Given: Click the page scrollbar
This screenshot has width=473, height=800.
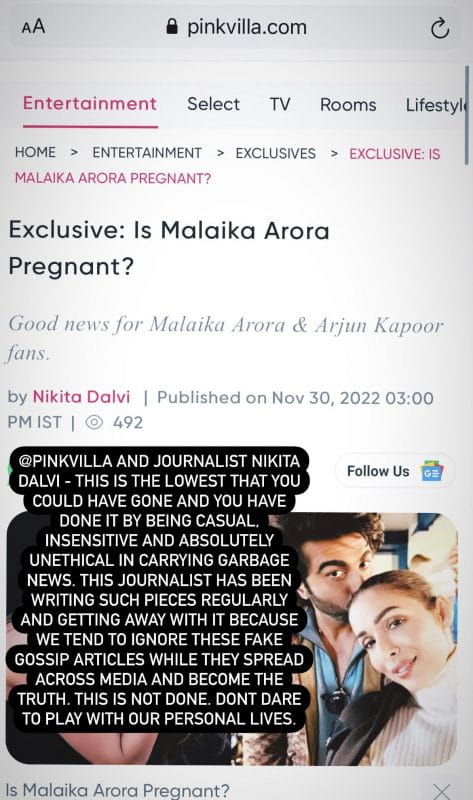Looking at the screenshot, I should click(466, 115).
